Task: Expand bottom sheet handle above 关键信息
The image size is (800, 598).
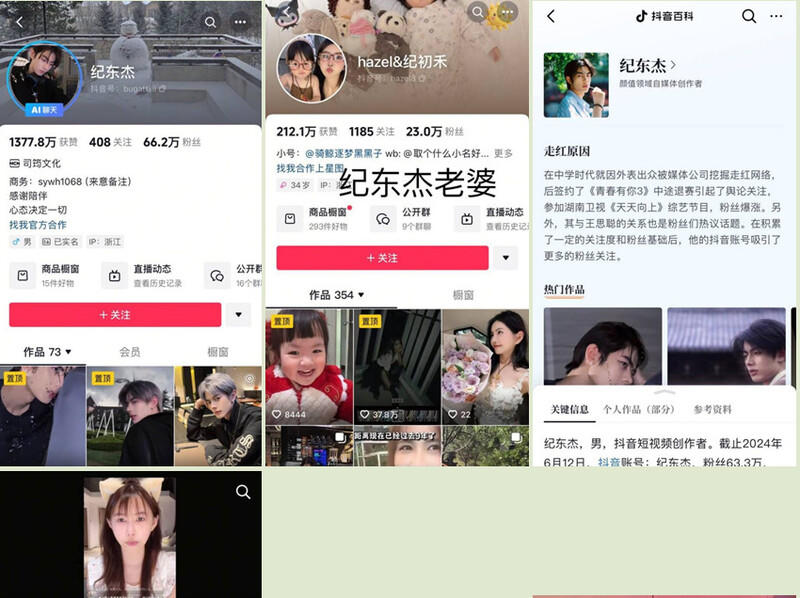Action: 664,392
